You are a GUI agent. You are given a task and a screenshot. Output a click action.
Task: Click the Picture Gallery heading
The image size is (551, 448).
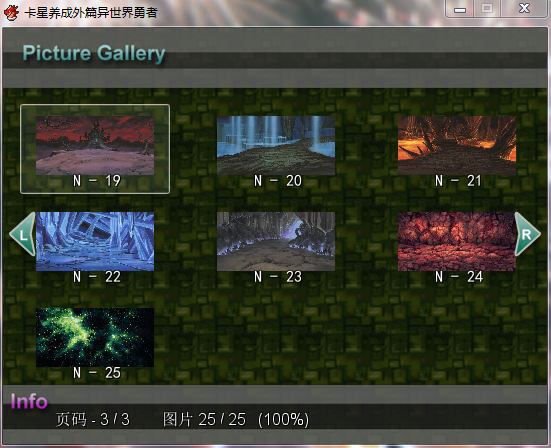pos(94,53)
